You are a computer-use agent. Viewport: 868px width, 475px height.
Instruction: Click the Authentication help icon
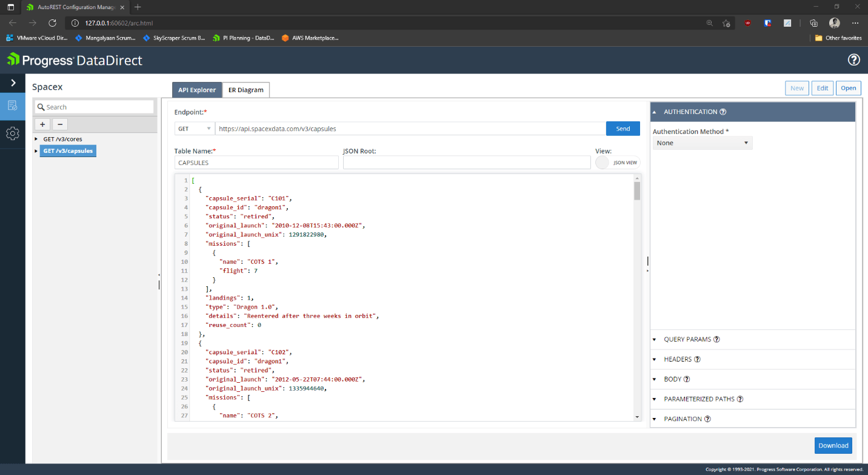click(723, 112)
